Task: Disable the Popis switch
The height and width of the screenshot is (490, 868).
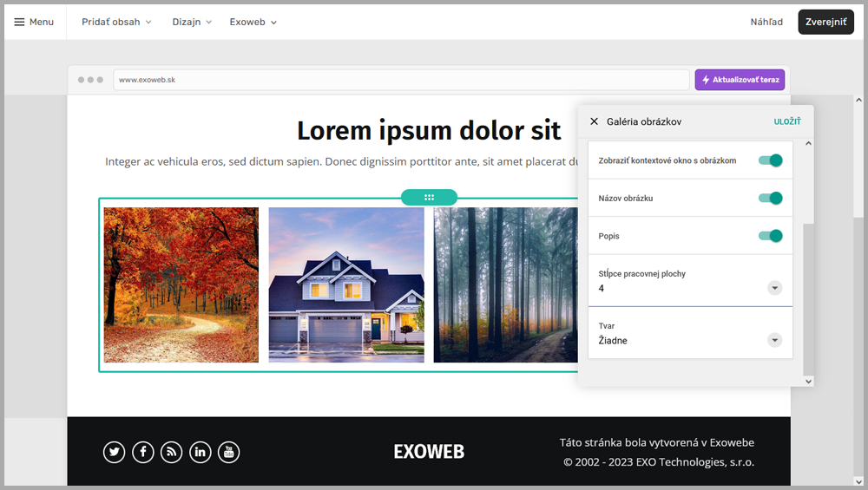Action: 770,236
